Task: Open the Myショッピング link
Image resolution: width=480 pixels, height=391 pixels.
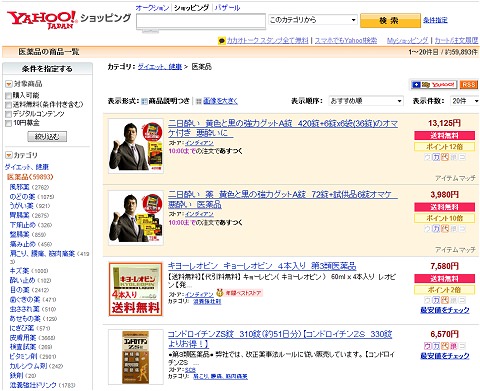Action: (x=407, y=41)
